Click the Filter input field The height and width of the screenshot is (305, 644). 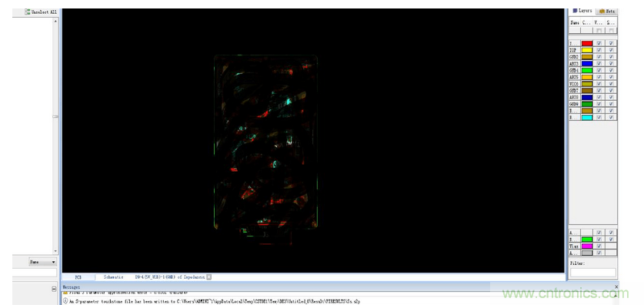point(593,273)
